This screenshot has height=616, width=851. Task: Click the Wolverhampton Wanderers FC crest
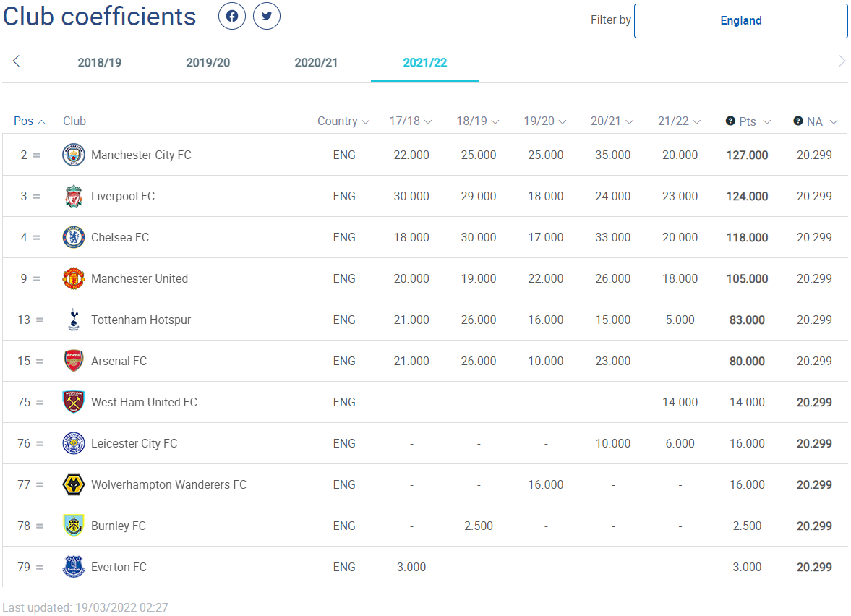[x=74, y=484]
